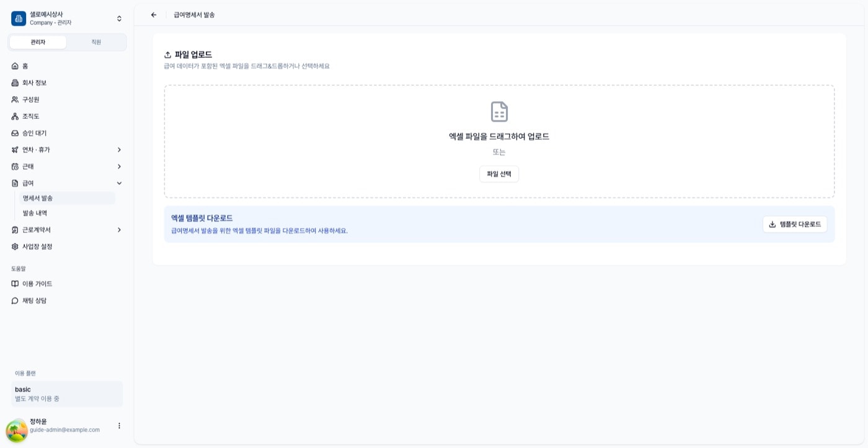
Task: Click the 정하윤 profile avatar
Action: point(17,430)
